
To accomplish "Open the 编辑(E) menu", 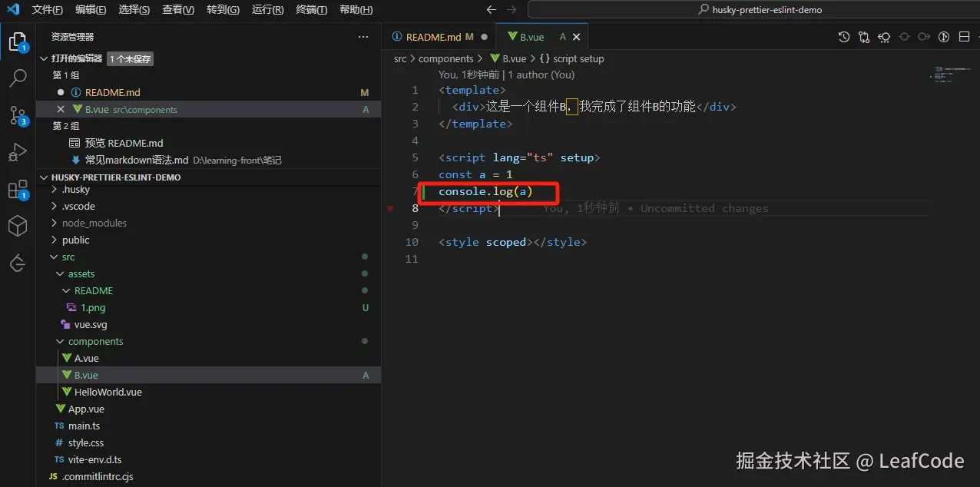I will [x=91, y=10].
